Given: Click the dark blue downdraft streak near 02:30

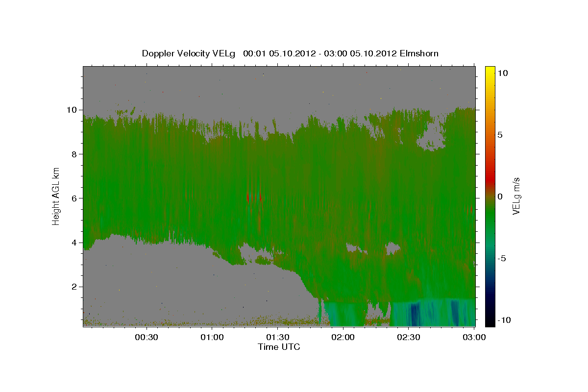Looking at the screenshot, I should [x=415, y=314].
